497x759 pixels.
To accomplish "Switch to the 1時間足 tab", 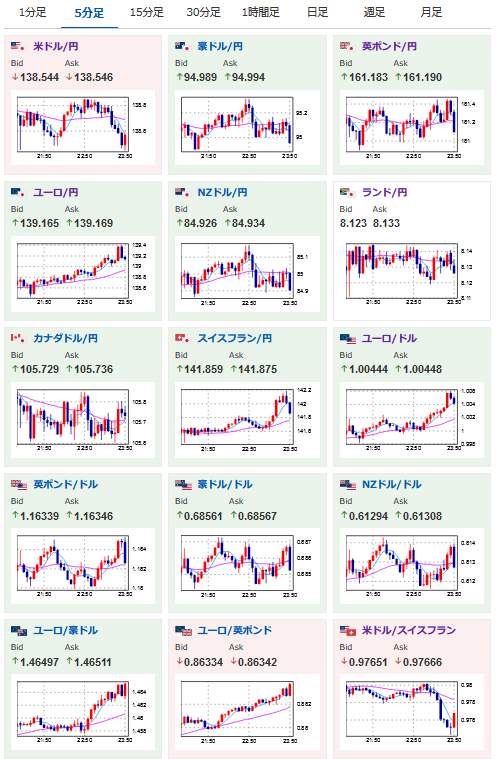I will (260, 13).
